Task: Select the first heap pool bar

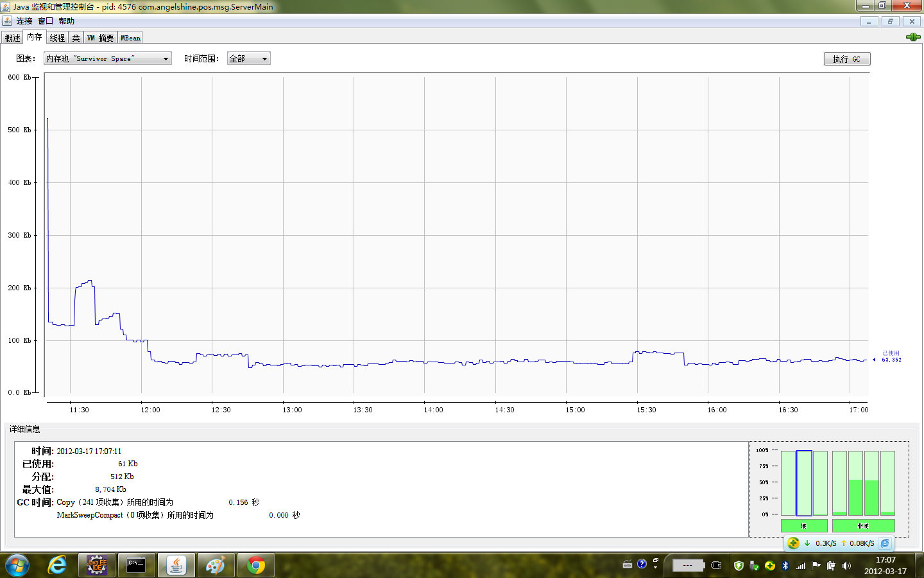Action: 788,483
